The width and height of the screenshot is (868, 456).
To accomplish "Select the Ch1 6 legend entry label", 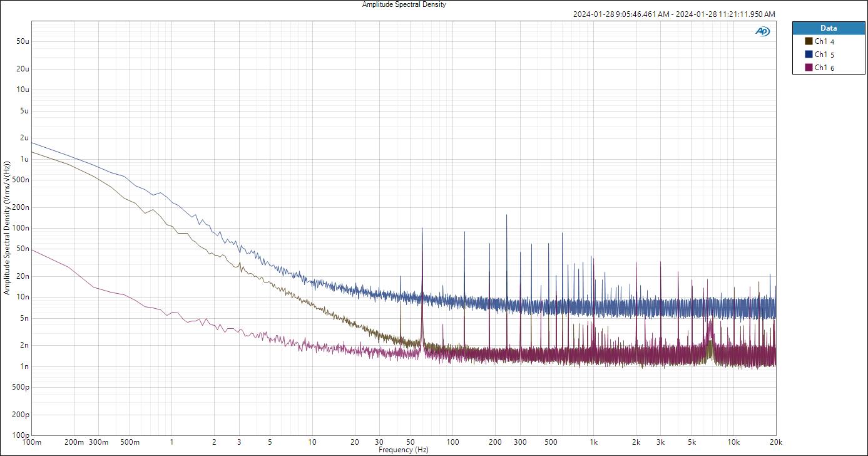I will (x=824, y=68).
